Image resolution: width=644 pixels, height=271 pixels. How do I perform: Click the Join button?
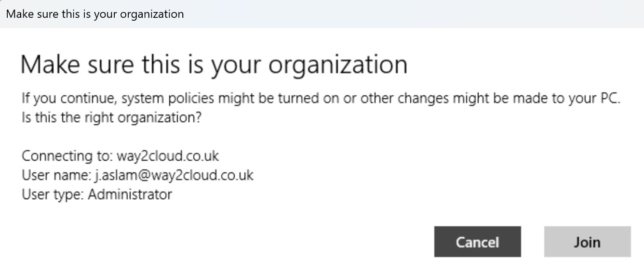point(587,242)
